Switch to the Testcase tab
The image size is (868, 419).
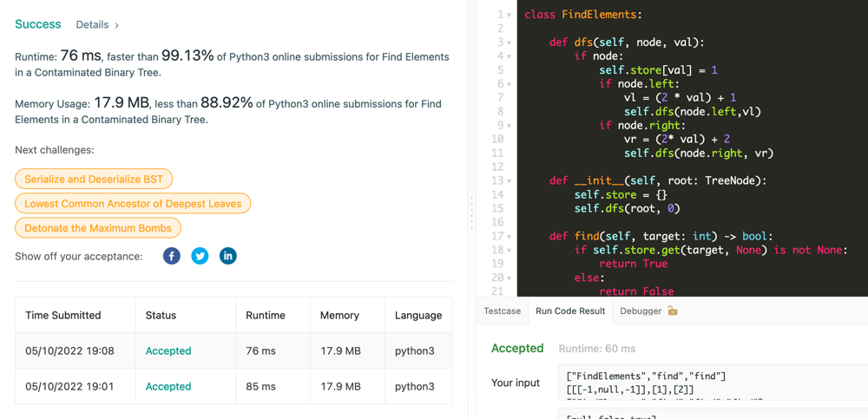tap(502, 311)
